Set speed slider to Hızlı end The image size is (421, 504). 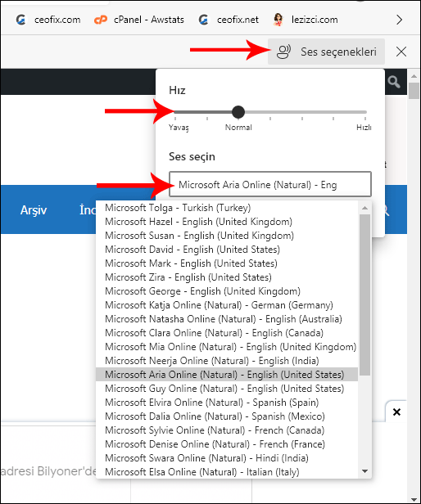[x=365, y=112]
